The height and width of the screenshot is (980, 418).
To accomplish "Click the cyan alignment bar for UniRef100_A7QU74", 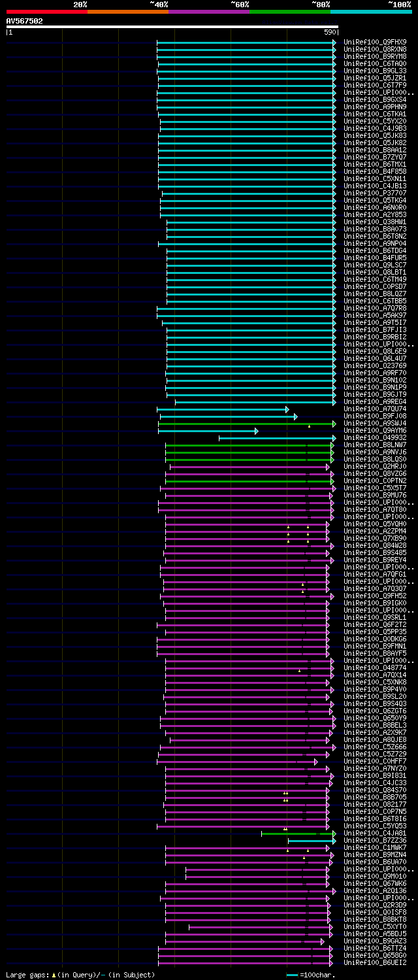I will click(223, 409).
